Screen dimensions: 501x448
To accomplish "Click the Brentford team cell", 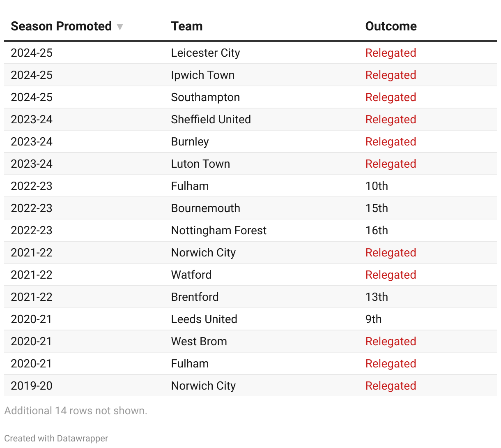I will 195,297.
